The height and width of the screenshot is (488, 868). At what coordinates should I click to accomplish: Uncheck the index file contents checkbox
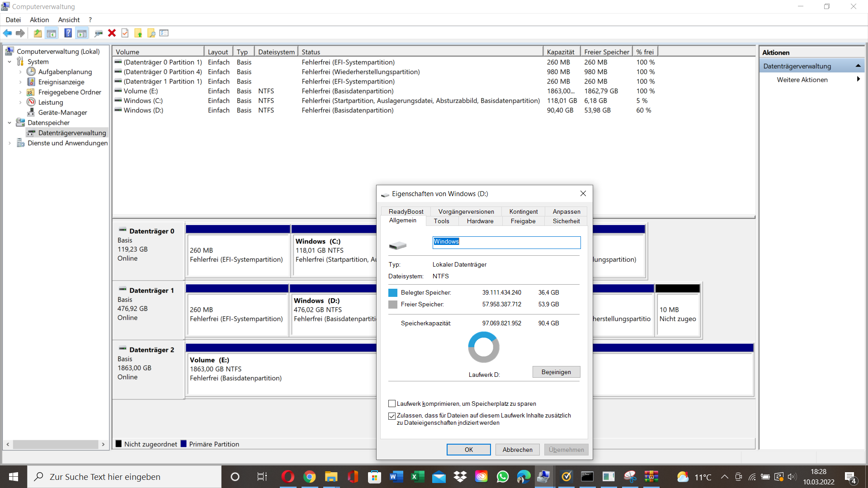coord(392,416)
